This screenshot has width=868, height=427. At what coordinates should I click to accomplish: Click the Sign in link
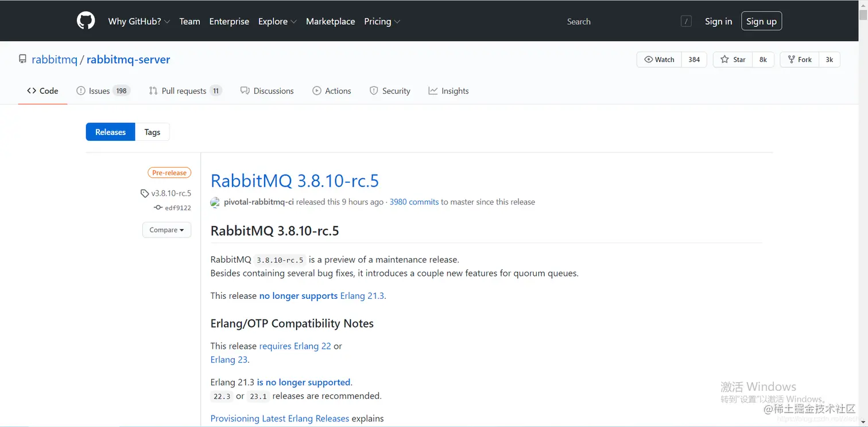[718, 21]
